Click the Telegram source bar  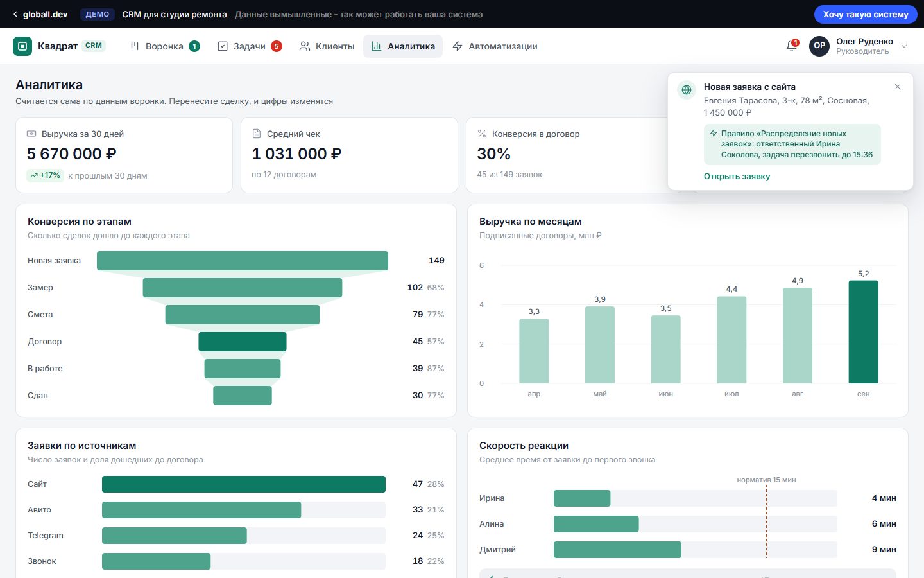coord(175,536)
